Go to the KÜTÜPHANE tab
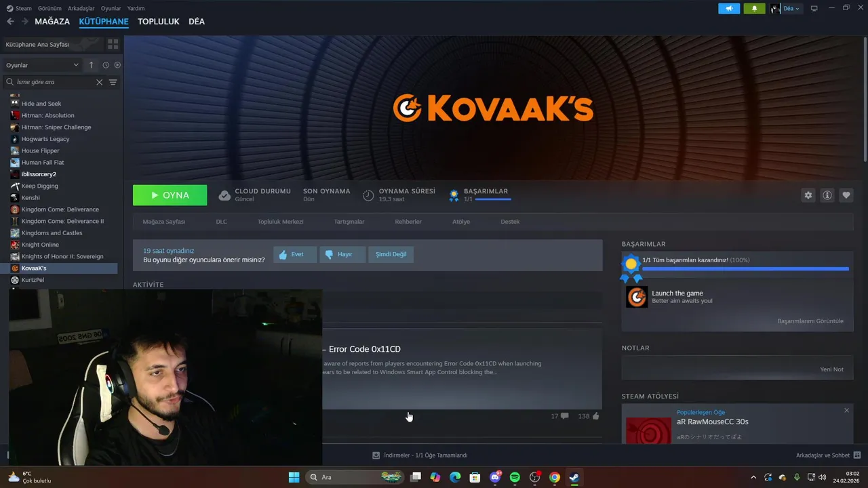868x488 pixels. [x=104, y=22]
